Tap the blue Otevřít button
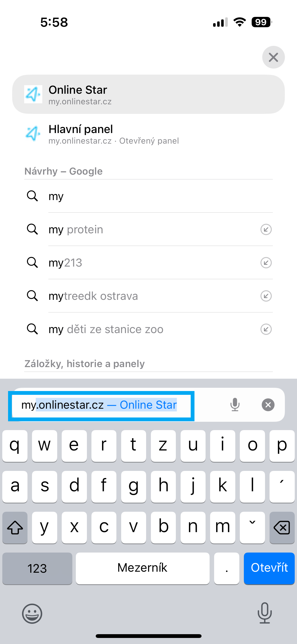 pos(269,568)
